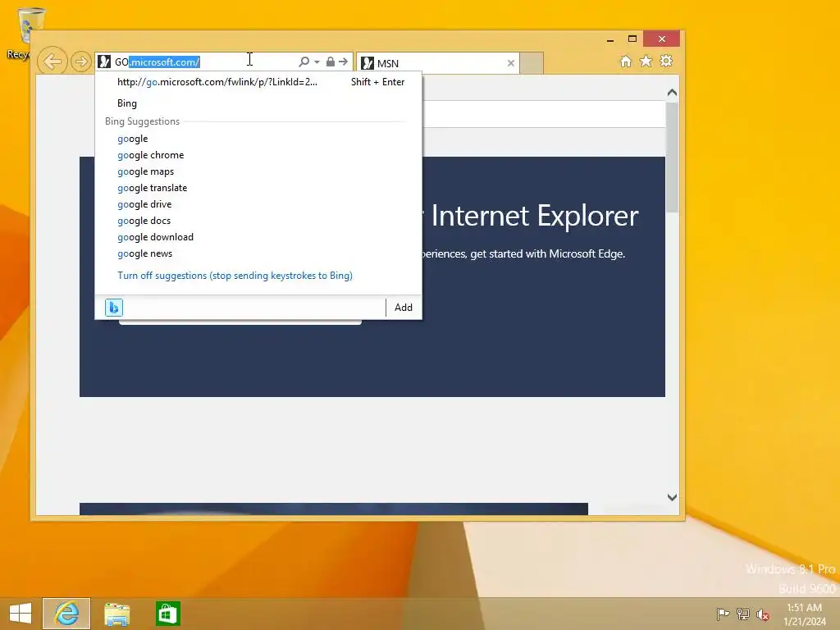Choose the "google chrome" suggestion
The width and height of the screenshot is (840, 630).
pos(258,155)
